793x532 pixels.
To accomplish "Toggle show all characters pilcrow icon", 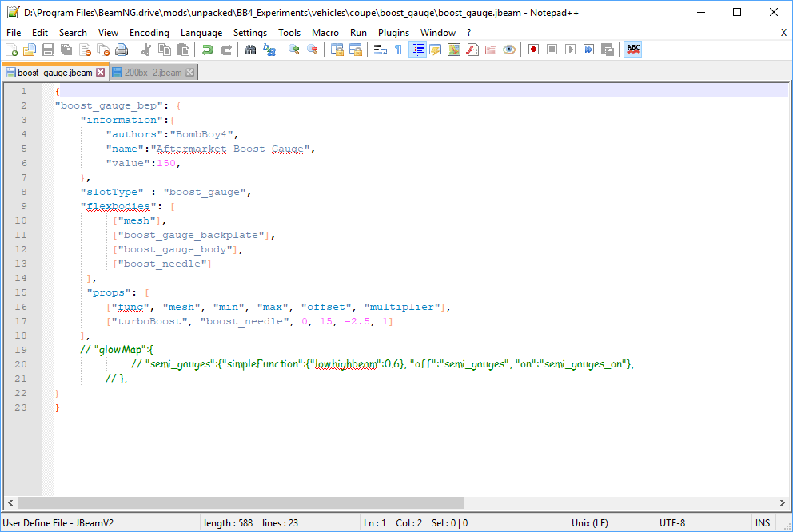I will pyautogui.click(x=399, y=50).
